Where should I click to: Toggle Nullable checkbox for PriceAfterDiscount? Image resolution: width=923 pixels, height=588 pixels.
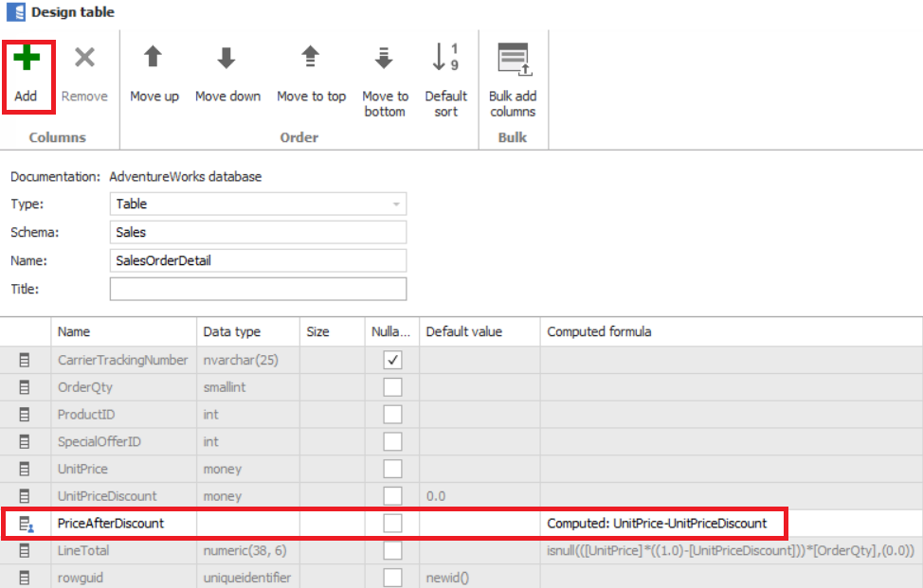coord(392,523)
